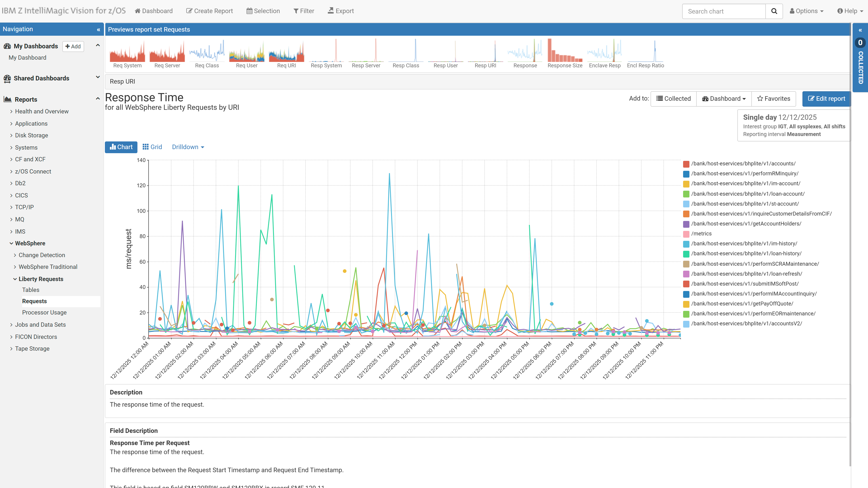
Task: Click the Shared Dashboards icon
Action: (x=7, y=78)
